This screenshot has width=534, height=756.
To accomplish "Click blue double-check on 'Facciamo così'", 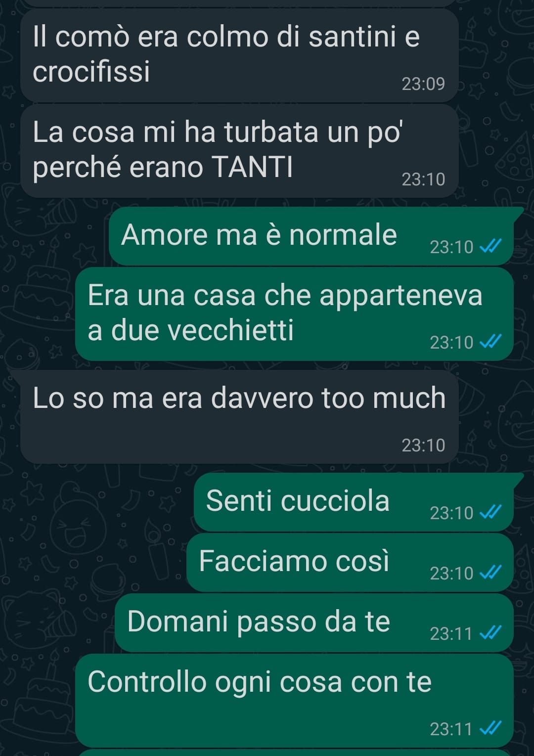I will coord(491,572).
